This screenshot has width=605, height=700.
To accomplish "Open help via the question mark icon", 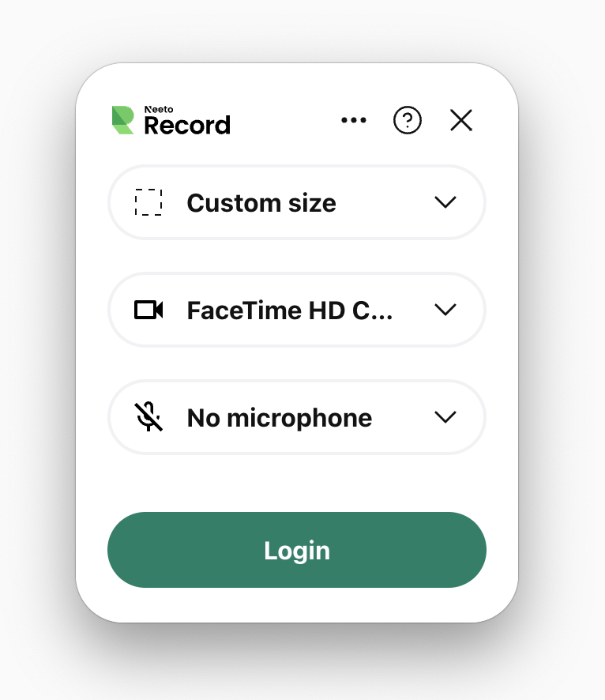I will click(408, 120).
